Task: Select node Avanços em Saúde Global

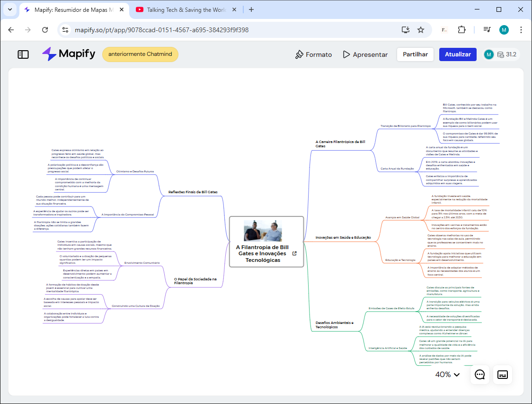Action: [x=402, y=217]
